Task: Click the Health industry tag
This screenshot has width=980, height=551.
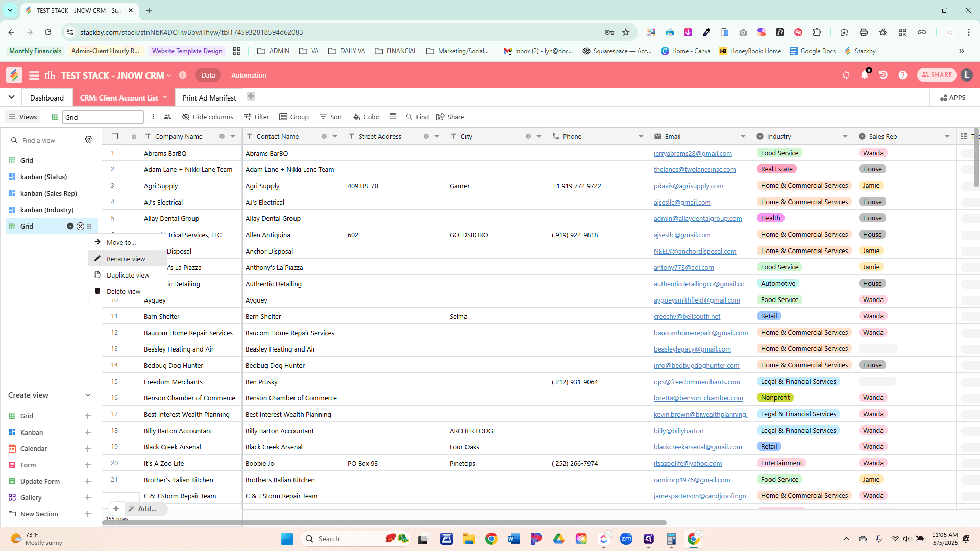Action: (770, 218)
